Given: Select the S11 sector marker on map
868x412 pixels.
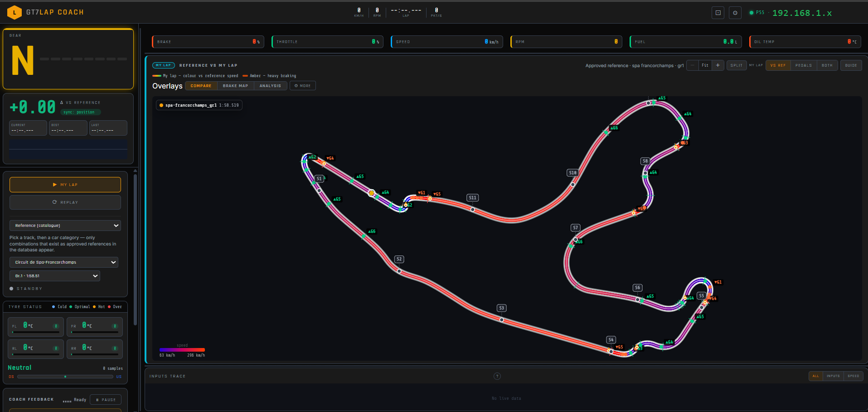Looking at the screenshot, I should point(472,198).
